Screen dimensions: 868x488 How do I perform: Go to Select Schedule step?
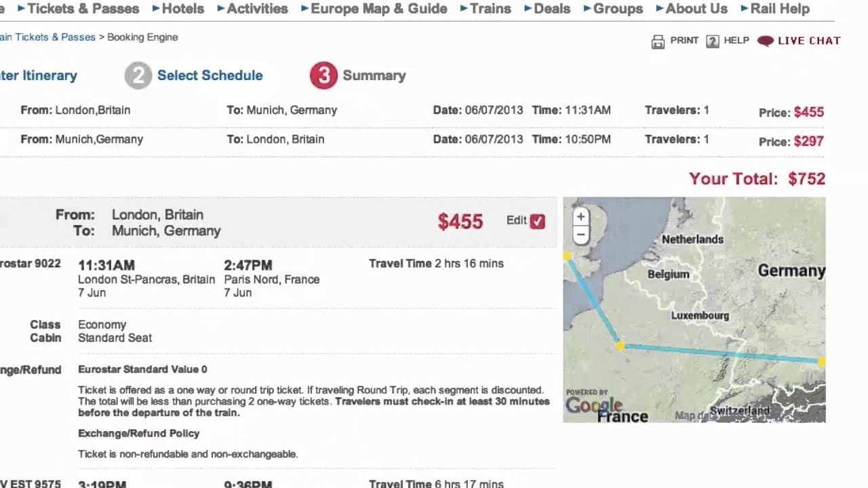click(x=210, y=75)
